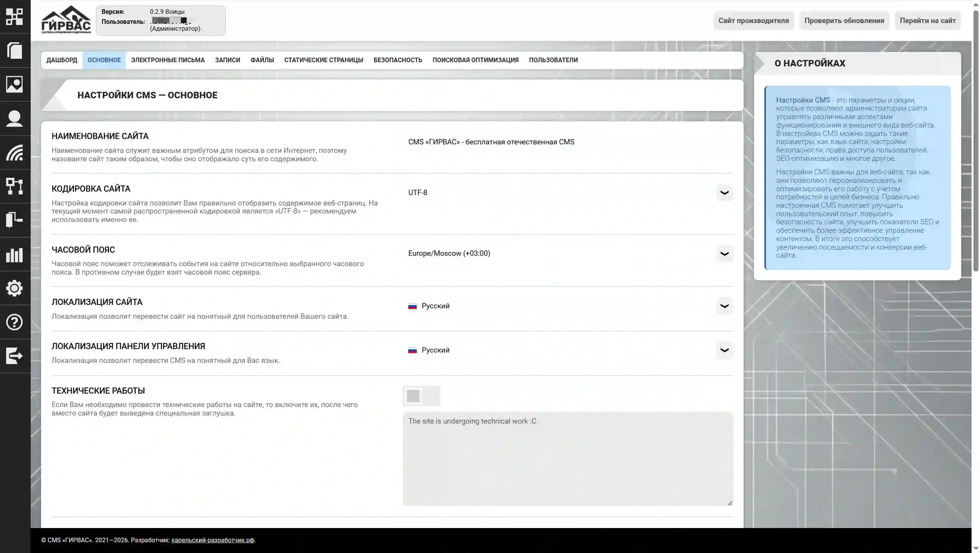Click the paint roller theme sidebar icon
This screenshot has width=980, height=553.
click(x=15, y=220)
